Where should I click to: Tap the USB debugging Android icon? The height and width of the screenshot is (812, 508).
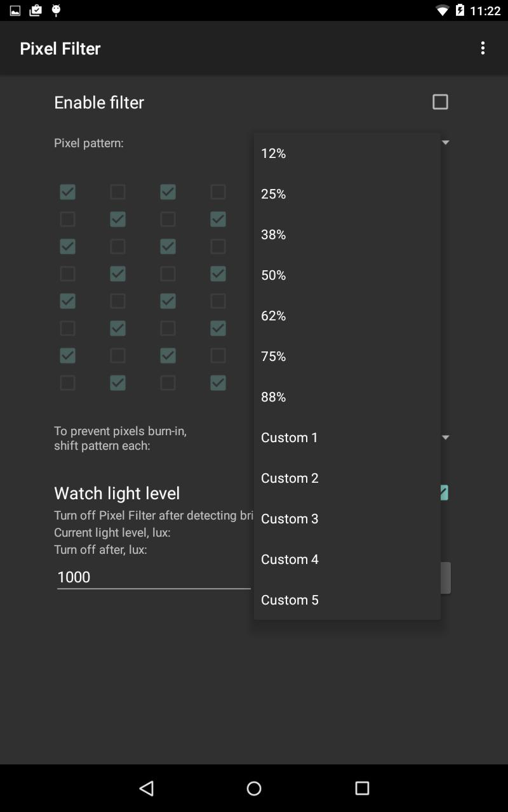click(x=56, y=10)
